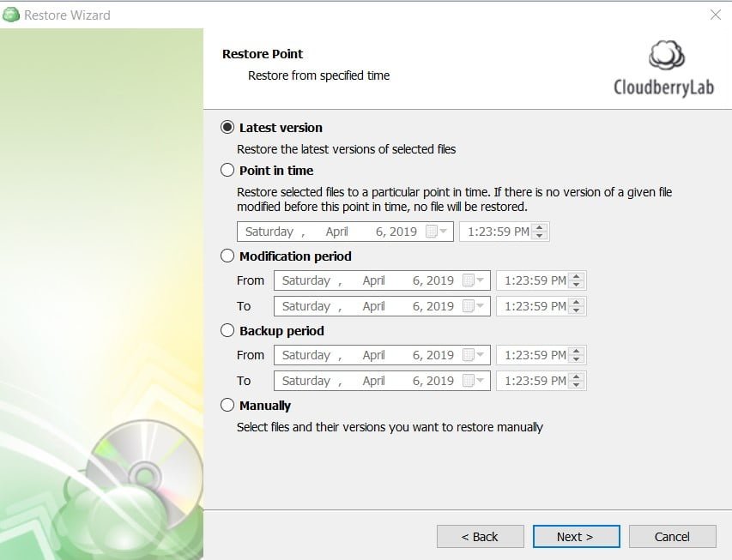Image resolution: width=732 pixels, height=560 pixels.
Task: Return to previous step with Back
Action: pos(481,537)
